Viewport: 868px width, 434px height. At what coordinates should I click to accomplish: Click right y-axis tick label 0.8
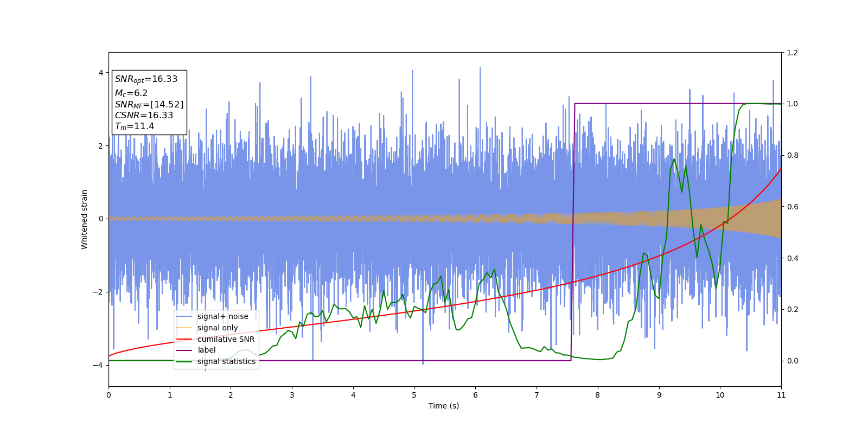(x=792, y=155)
